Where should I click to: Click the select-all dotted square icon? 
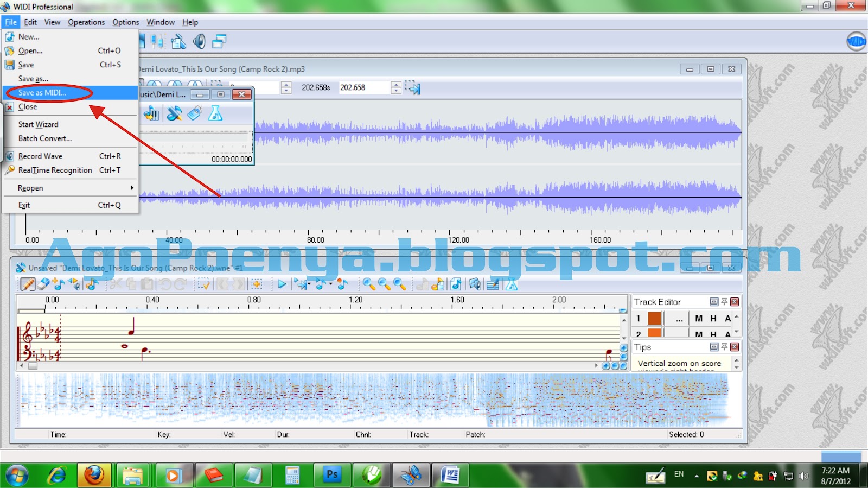[x=257, y=284]
